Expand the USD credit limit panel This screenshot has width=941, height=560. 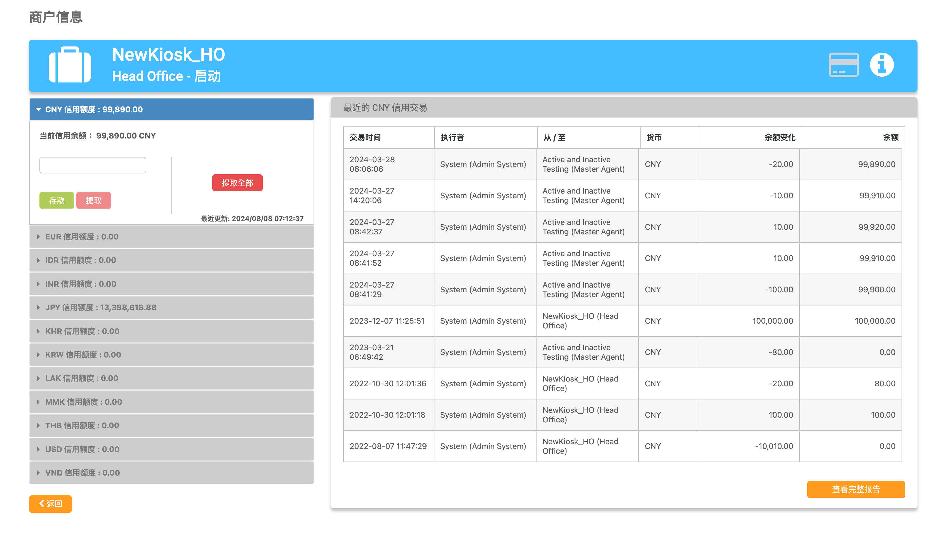pyautogui.click(x=171, y=449)
